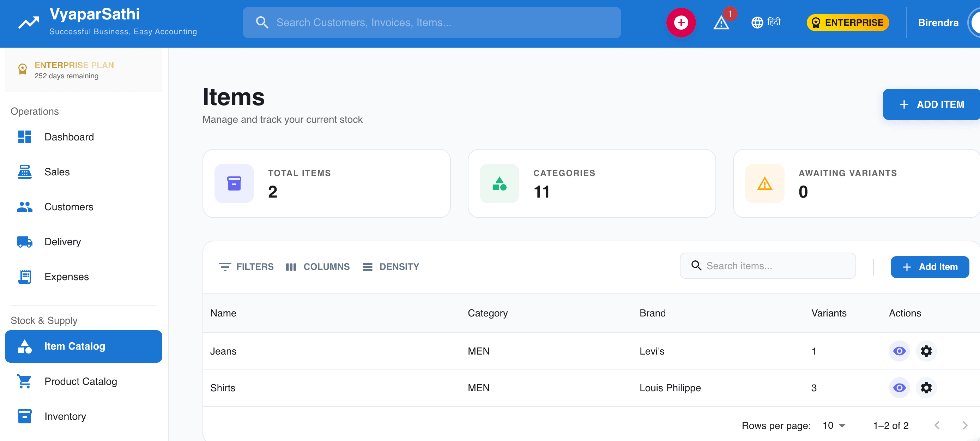Change table DENSITY setting
This screenshot has width=980, height=441.
tap(391, 267)
